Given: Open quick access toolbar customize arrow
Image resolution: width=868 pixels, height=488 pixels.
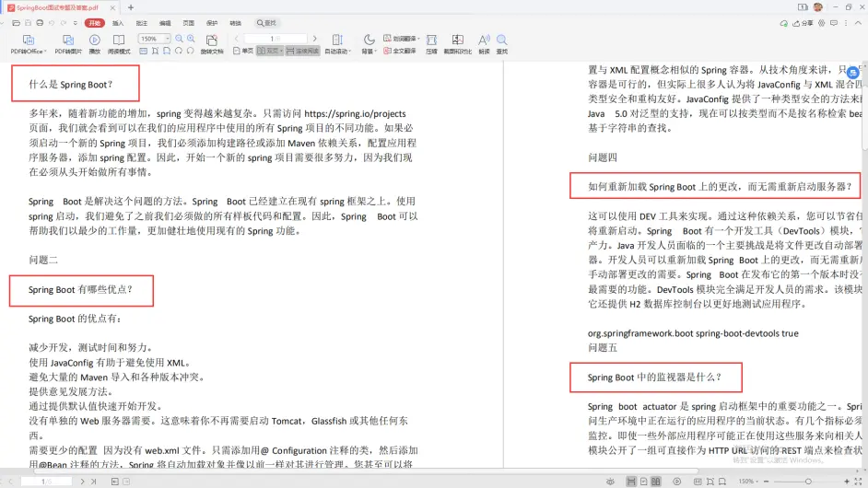Looking at the screenshot, I should 76,23.
